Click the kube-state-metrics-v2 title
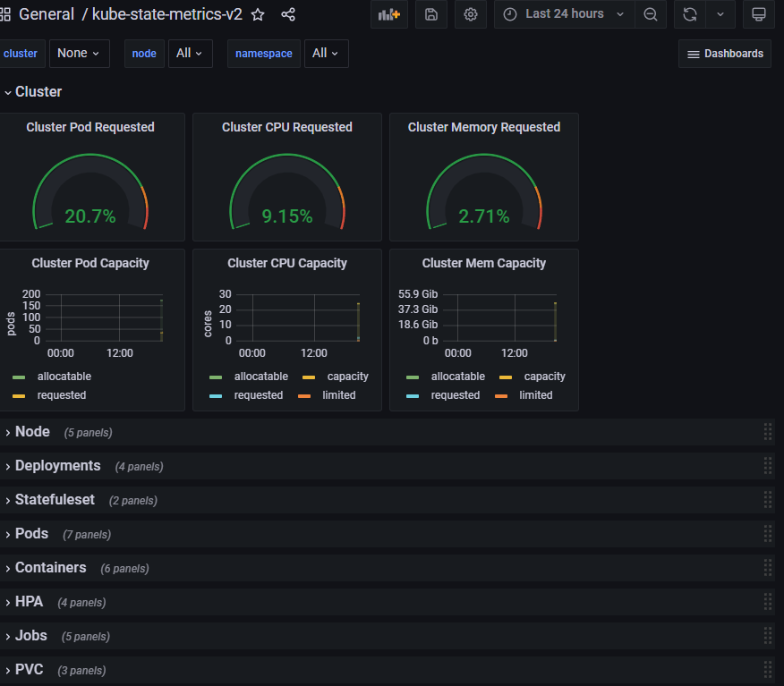784x686 pixels. 167,14
